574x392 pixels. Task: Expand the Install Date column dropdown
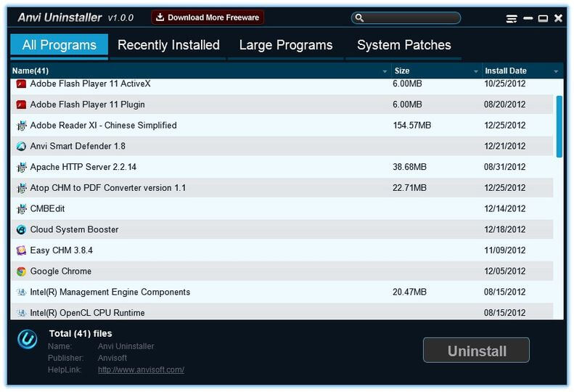click(556, 71)
